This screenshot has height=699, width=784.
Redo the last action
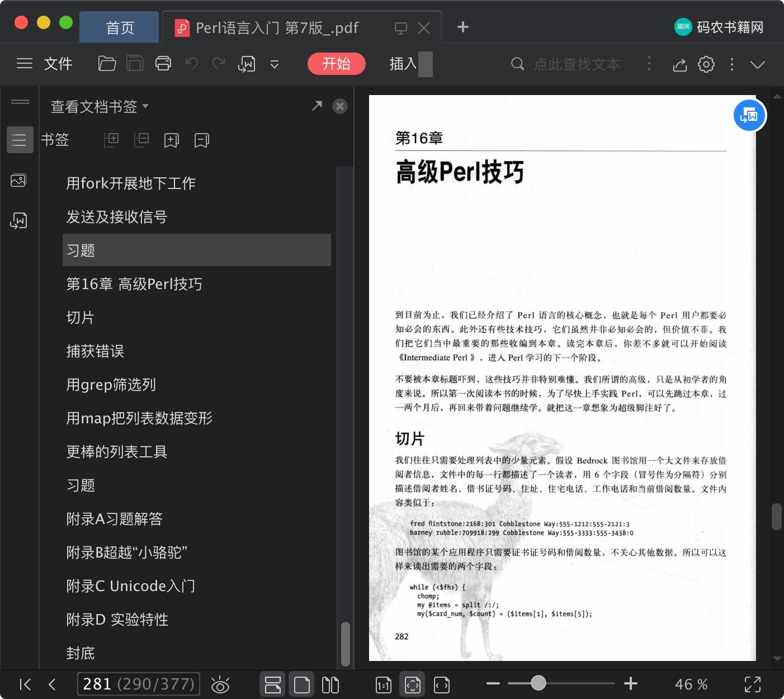[219, 63]
